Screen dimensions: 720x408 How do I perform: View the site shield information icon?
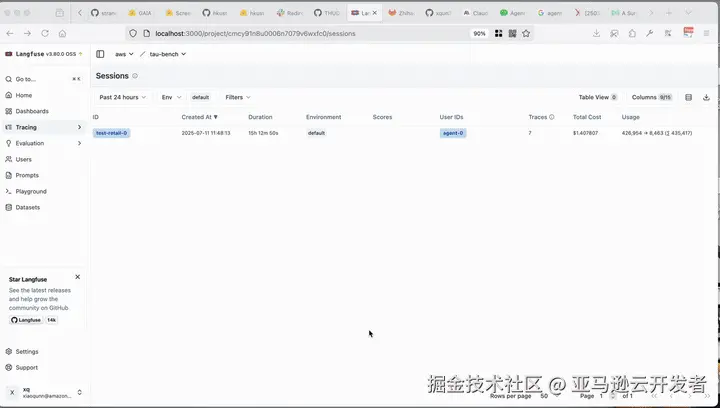[133, 34]
